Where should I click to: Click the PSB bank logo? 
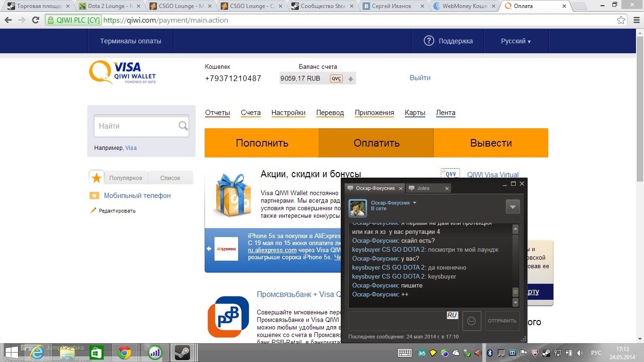tap(228, 317)
